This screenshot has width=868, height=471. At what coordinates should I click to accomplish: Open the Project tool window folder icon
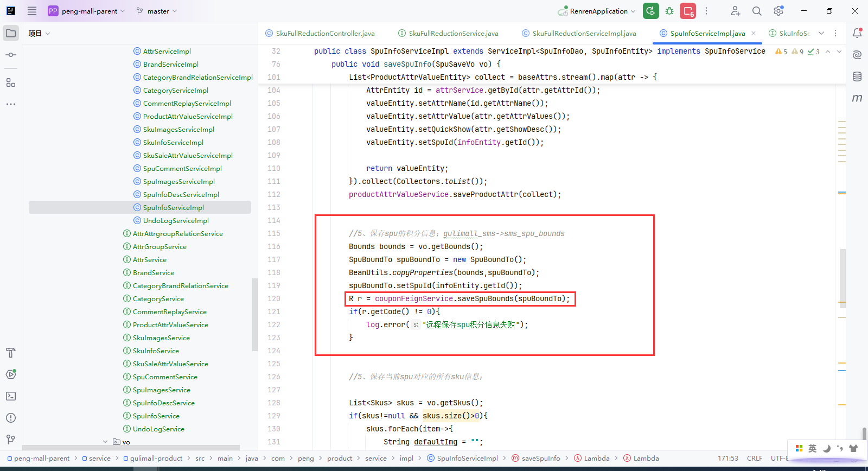click(11, 33)
